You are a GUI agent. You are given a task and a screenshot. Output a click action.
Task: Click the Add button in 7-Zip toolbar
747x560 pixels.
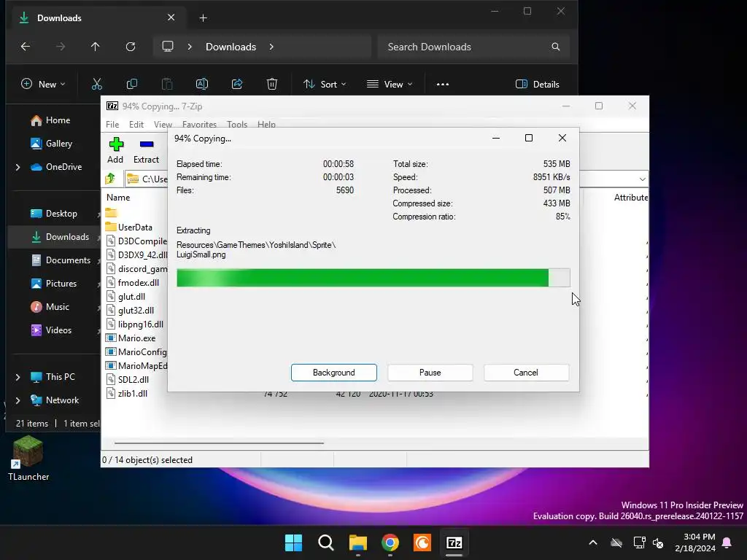(x=115, y=150)
